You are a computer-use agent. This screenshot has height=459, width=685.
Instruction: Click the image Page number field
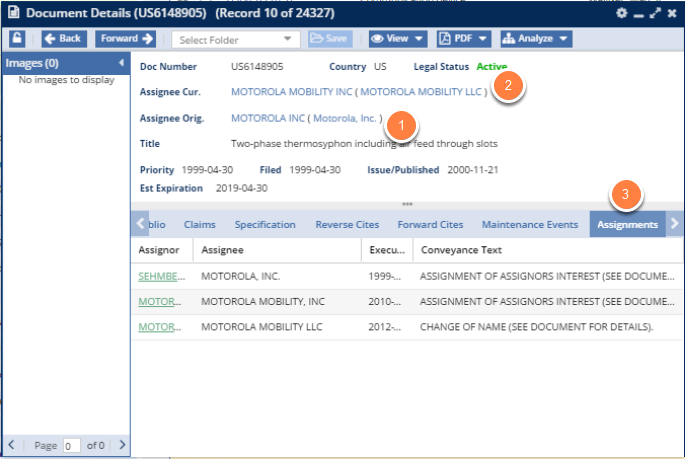point(72,446)
